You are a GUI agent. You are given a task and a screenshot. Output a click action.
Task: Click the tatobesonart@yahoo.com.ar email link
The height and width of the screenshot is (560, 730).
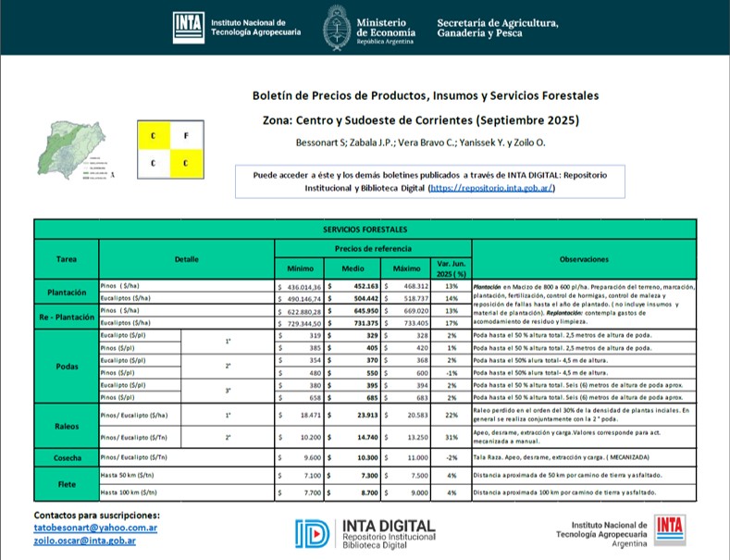[x=95, y=528]
